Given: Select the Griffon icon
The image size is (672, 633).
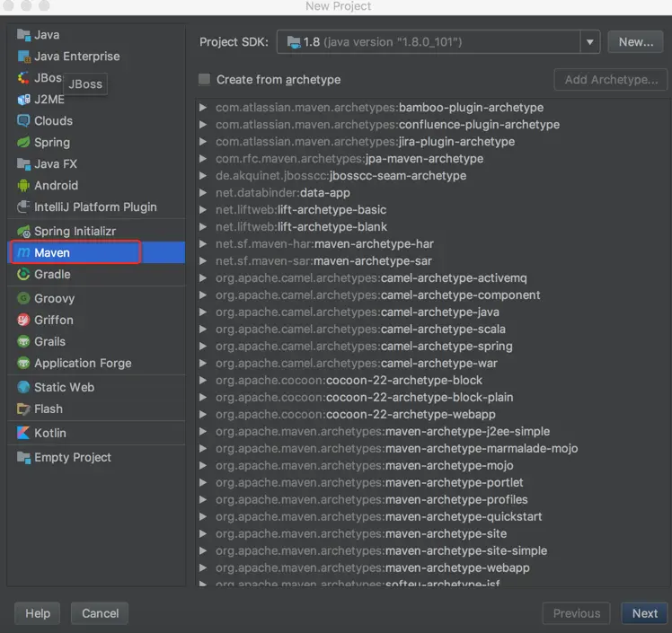Looking at the screenshot, I should (23, 320).
